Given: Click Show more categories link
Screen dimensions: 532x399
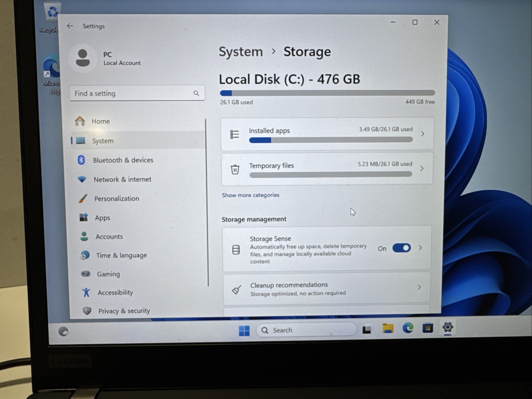Looking at the screenshot, I should pos(251,195).
